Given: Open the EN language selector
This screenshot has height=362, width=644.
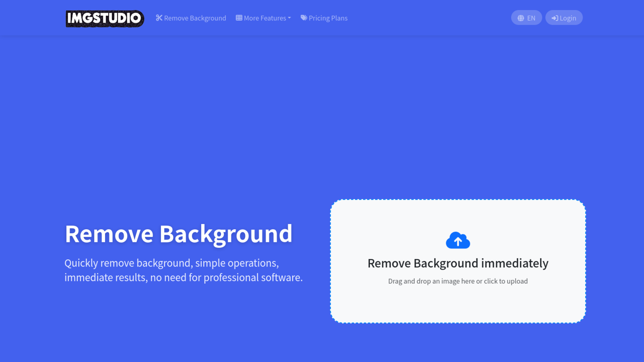Looking at the screenshot, I should [526, 18].
